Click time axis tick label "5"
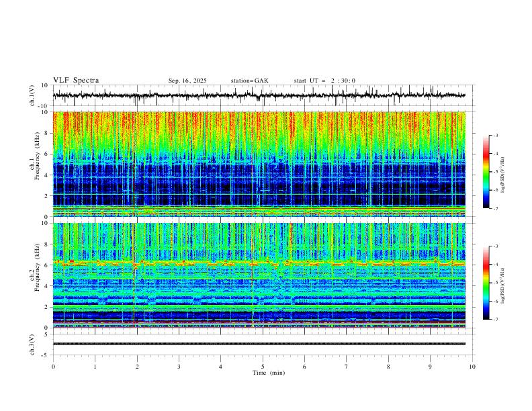This screenshot has width=532, height=411. [x=263, y=367]
